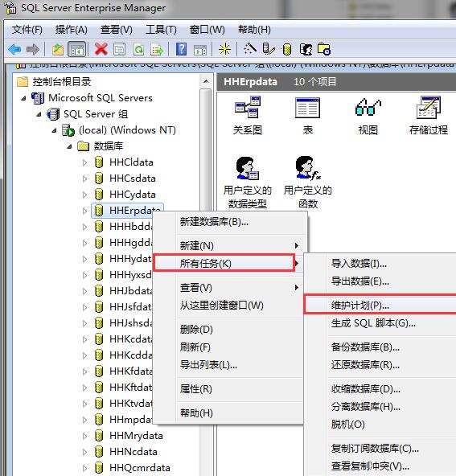
Task: Click the Export List toolbar icon
Action: [x=157, y=49]
